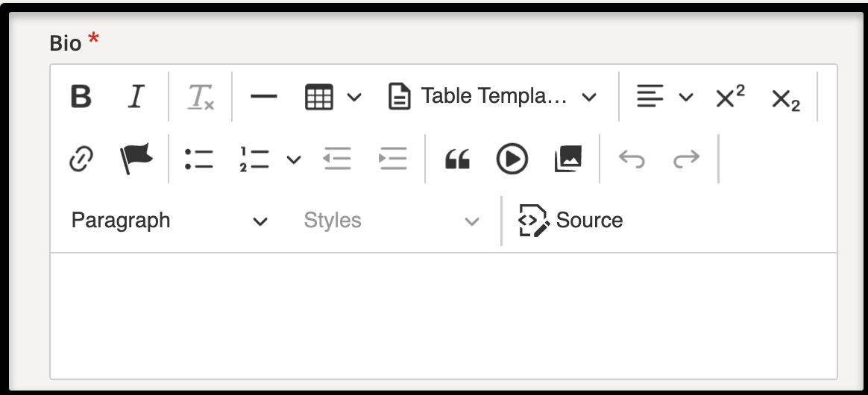Click the Insert Table grid icon

click(x=319, y=97)
